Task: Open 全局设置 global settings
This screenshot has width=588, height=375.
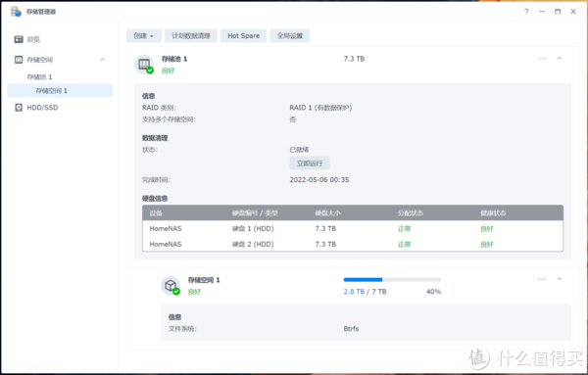Action: coord(289,36)
